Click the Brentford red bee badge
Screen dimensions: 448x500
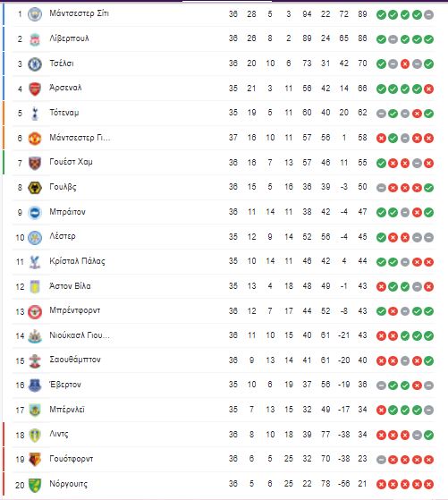35,311
